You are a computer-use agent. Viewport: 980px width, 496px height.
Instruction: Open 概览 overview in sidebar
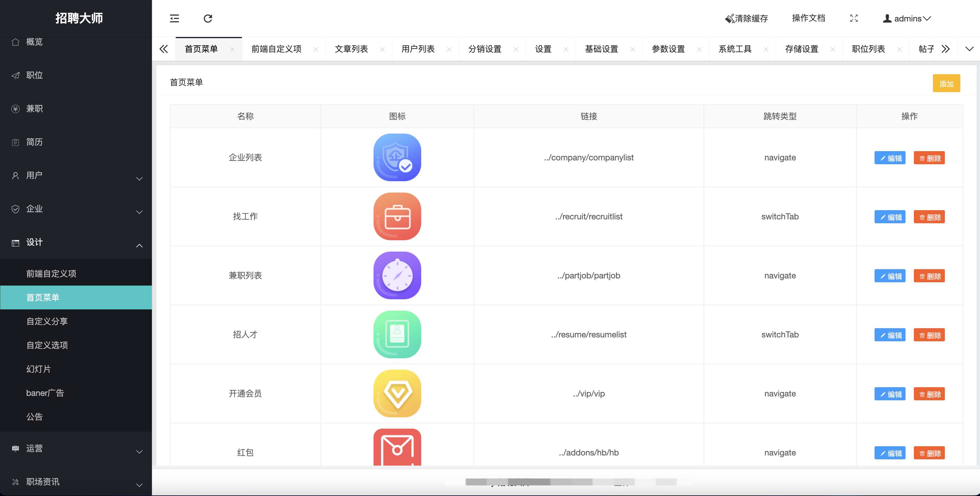pos(34,42)
